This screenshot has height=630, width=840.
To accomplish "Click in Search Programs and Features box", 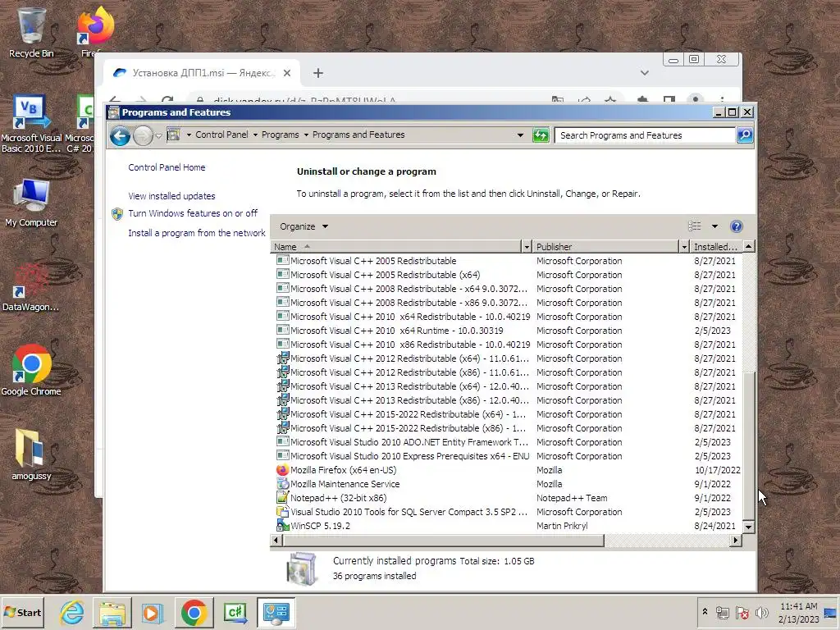I will 645,135.
